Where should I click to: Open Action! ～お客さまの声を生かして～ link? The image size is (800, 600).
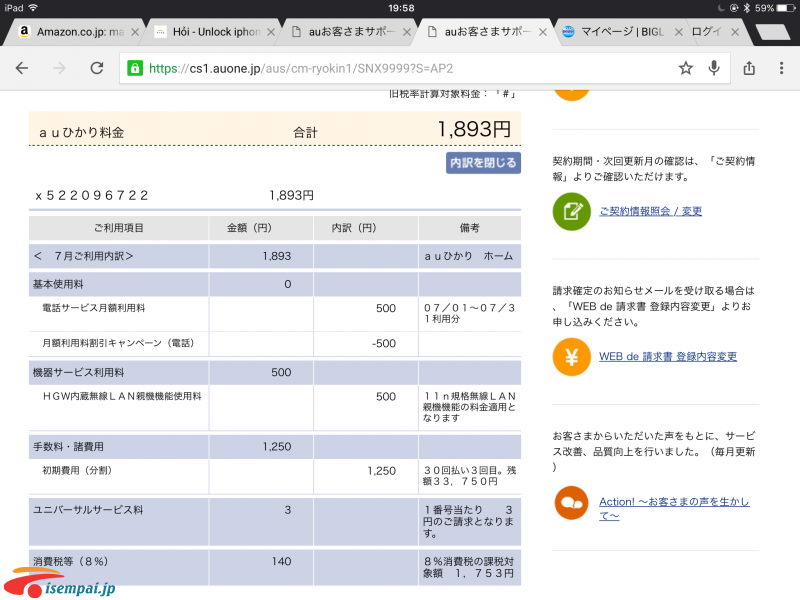[x=674, y=509]
